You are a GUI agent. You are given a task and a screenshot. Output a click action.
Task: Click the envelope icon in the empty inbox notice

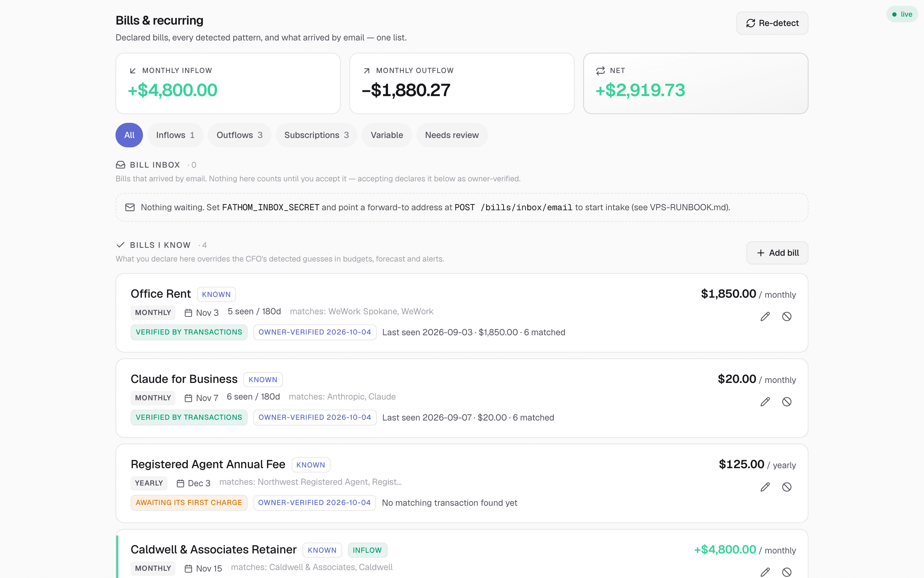[x=130, y=207]
